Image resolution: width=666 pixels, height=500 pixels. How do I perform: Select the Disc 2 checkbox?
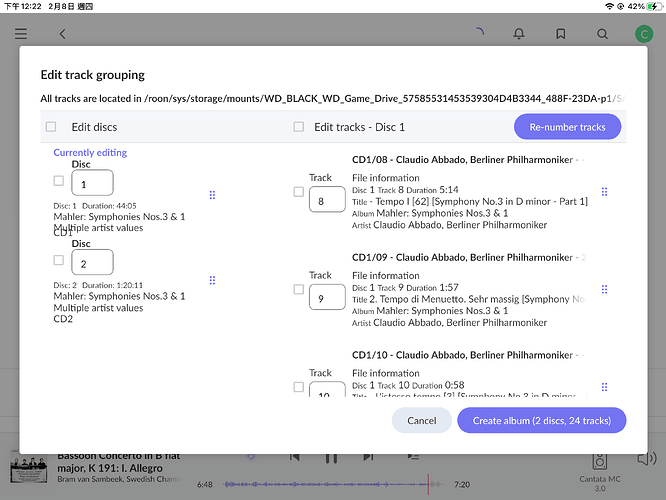[x=59, y=260]
